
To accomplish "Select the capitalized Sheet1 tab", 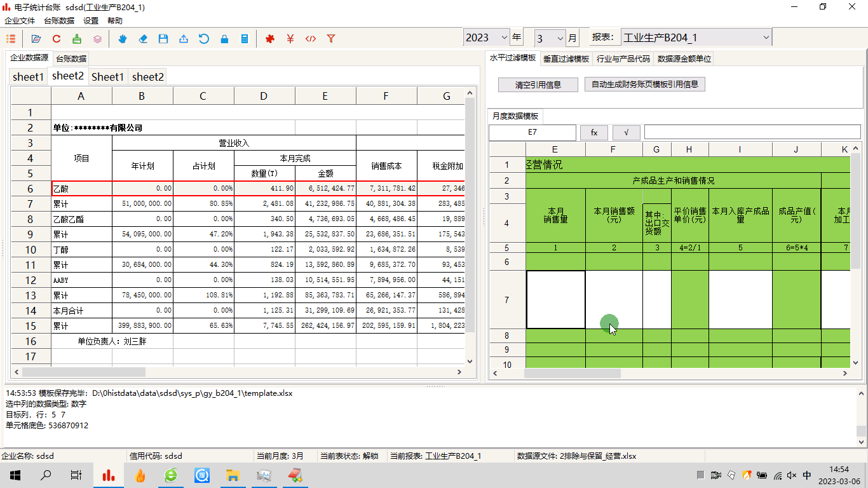I will pyautogui.click(x=108, y=77).
